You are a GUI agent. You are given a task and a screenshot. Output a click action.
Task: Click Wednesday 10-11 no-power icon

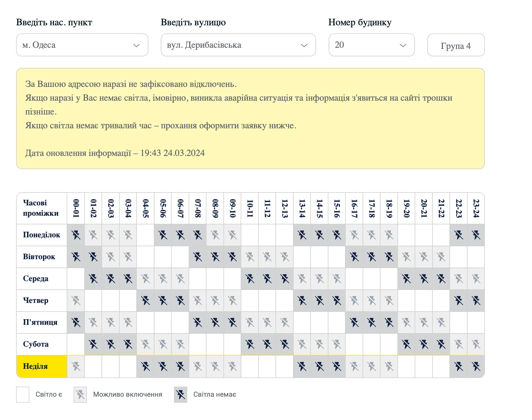(x=250, y=279)
